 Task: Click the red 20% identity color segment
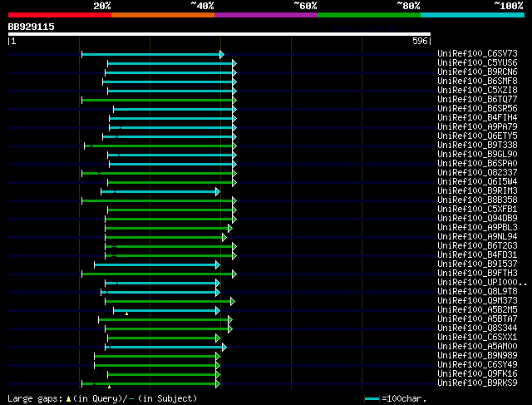pos(60,15)
